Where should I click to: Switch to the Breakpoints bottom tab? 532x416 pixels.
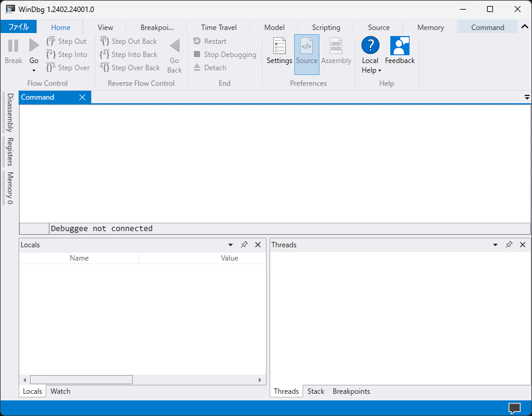(351, 391)
